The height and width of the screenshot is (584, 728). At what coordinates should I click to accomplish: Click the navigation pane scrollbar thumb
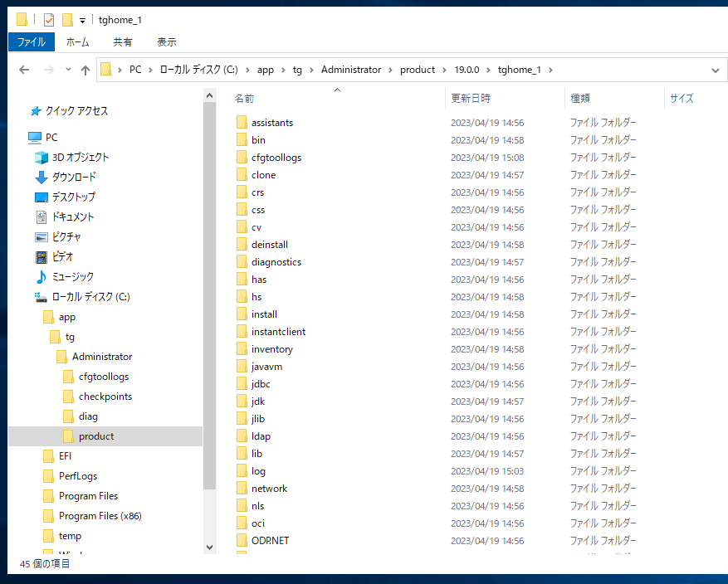[209, 295]
